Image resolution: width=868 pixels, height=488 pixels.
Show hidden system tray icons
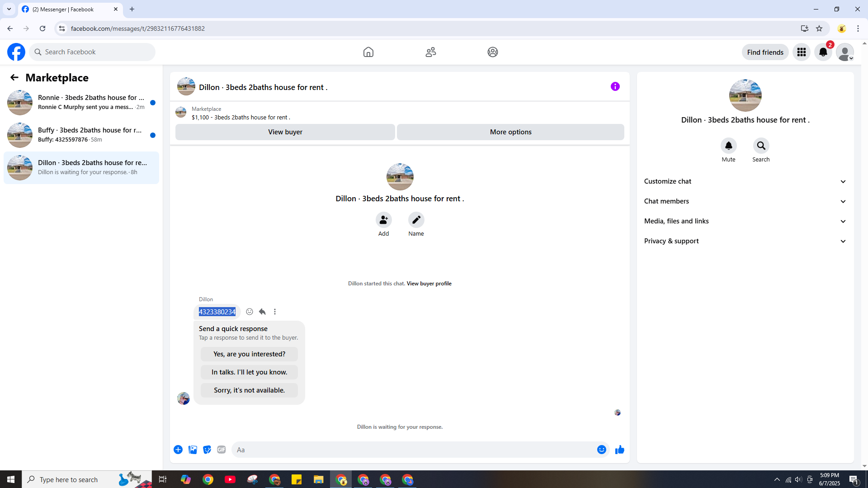(x=777, y=479)
